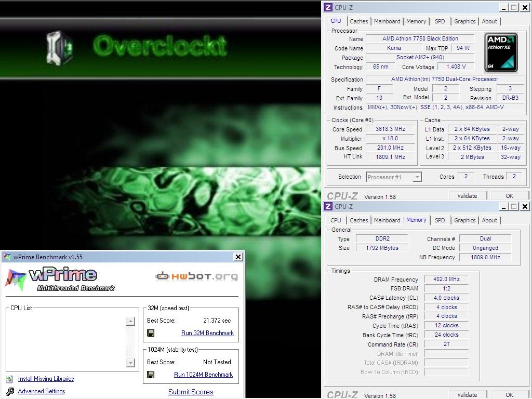Click the CPU-Z title icon in Memory window

(328, 206)
